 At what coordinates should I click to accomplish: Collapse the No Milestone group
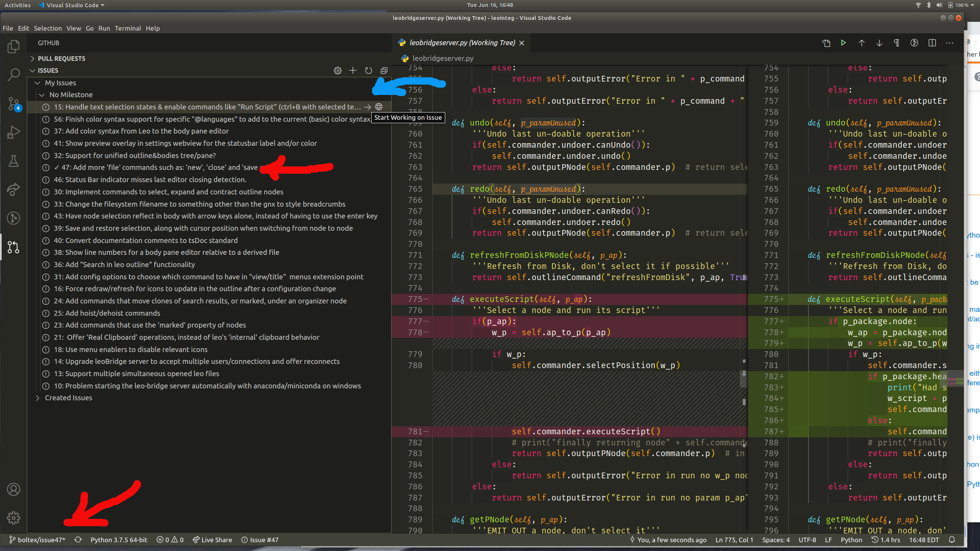[x=71, y=95]
